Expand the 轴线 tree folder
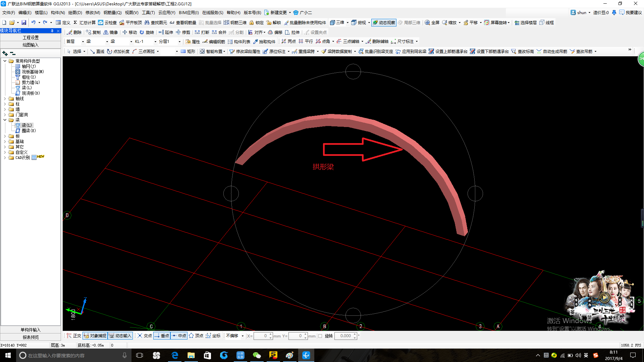 pyautogui.click(x=5, y=99)
